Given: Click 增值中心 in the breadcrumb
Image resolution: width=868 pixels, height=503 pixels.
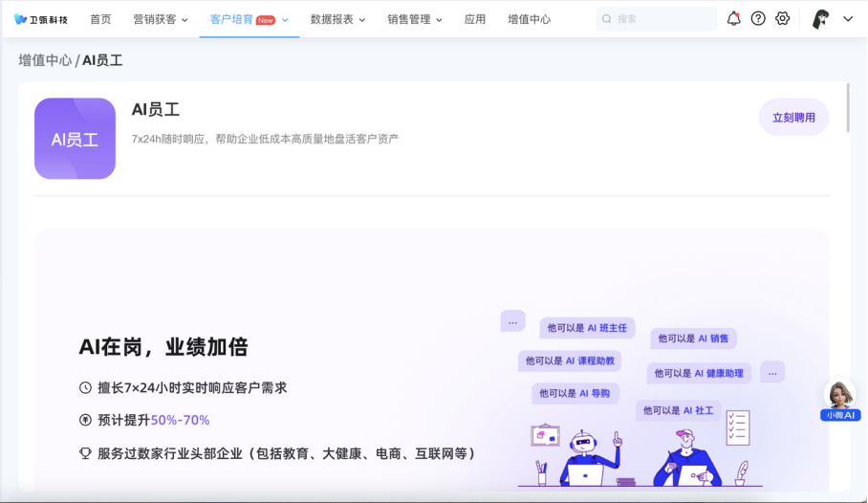Looking at the screenshot, I should pos(45,60).
